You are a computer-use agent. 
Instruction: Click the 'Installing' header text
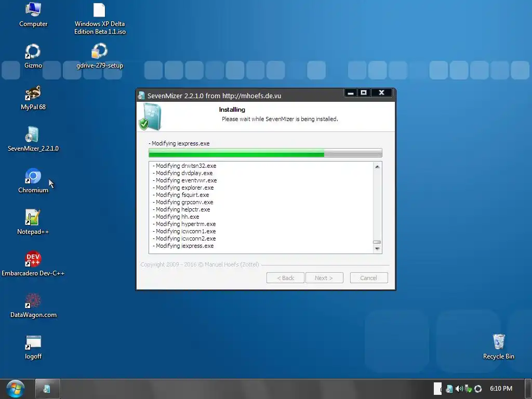coord(232,110)
